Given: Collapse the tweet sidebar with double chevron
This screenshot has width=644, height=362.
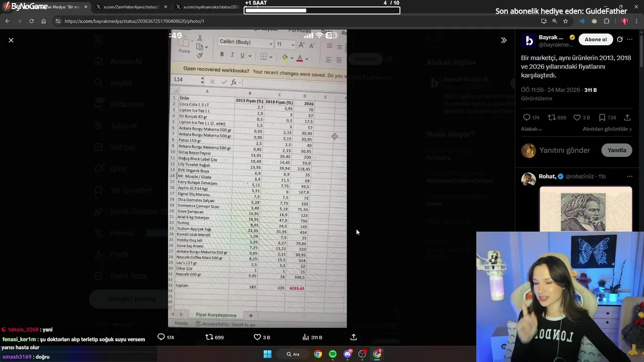Looking at the screenshot, I should [504, 40].
